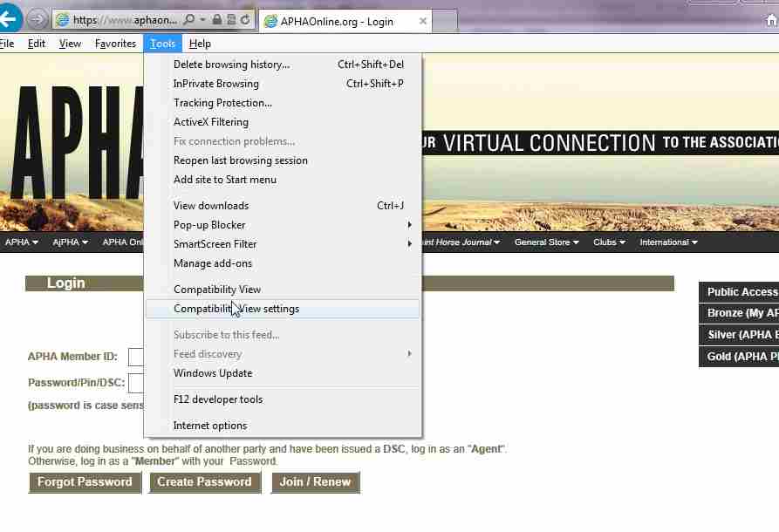Select the APHAOnline.org - Login tab
The image size is (779, 532).
pyautogui.click(x=345, y=21)
